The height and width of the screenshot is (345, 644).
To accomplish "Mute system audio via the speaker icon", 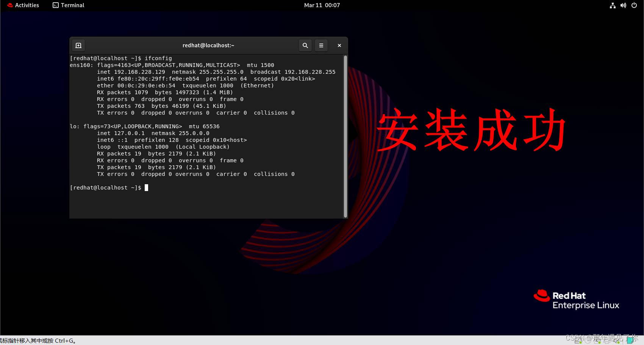I will (624, 5).
